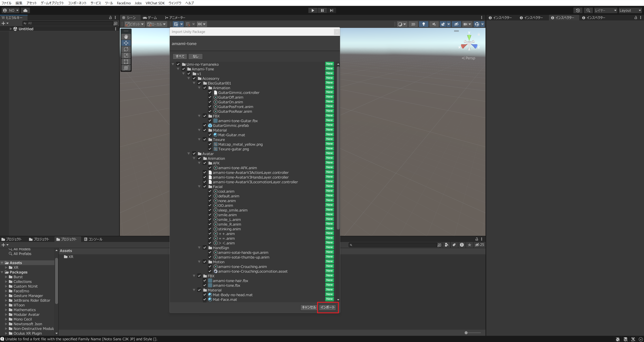Switch to the ゲーム tab
The image size is (644, 342).
(x=150, y=18)
